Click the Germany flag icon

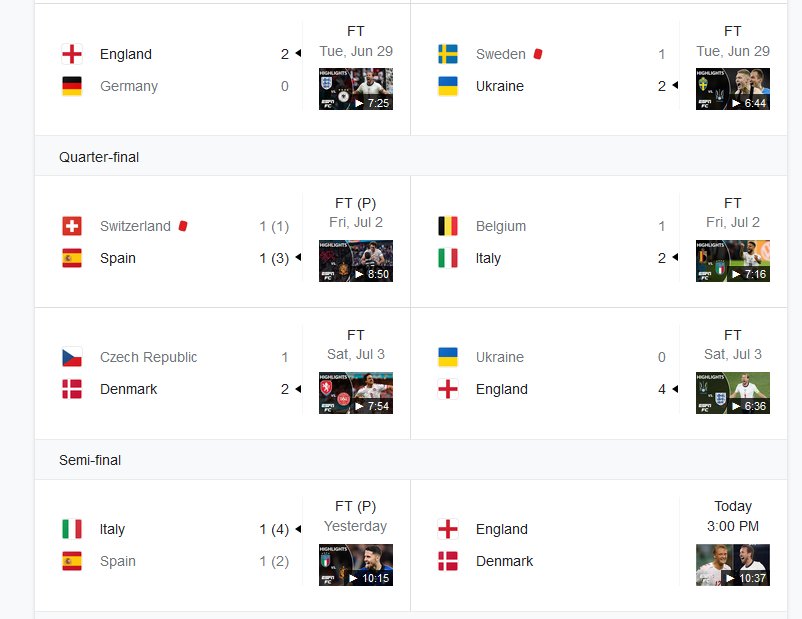pos(72,86)
